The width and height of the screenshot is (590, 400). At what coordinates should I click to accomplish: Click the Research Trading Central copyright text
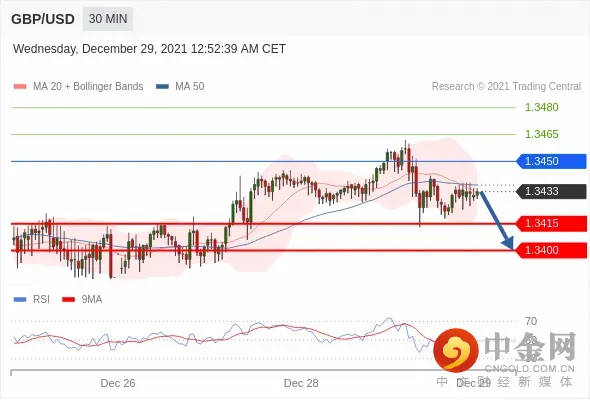click(x=506, y=87)
